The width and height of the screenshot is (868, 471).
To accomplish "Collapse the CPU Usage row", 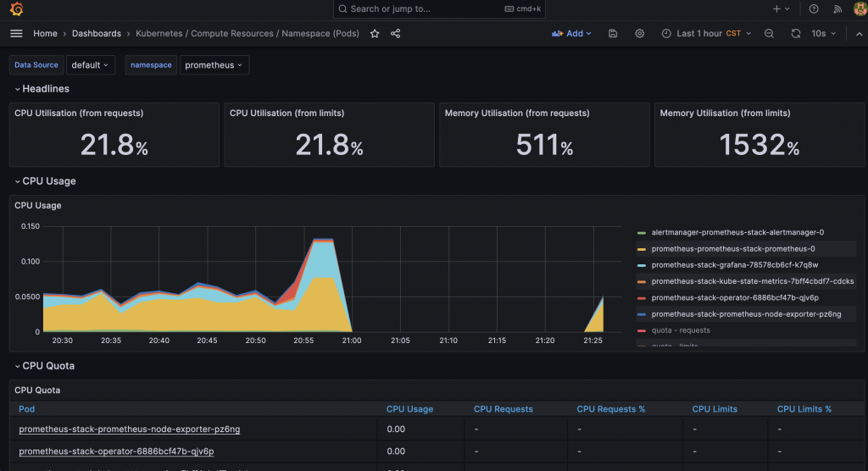I will pyautogui.click(x=46, y=181).
